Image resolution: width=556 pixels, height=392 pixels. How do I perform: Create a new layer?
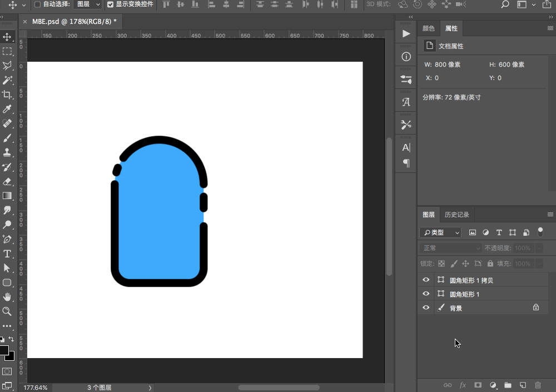click(523, 385)
